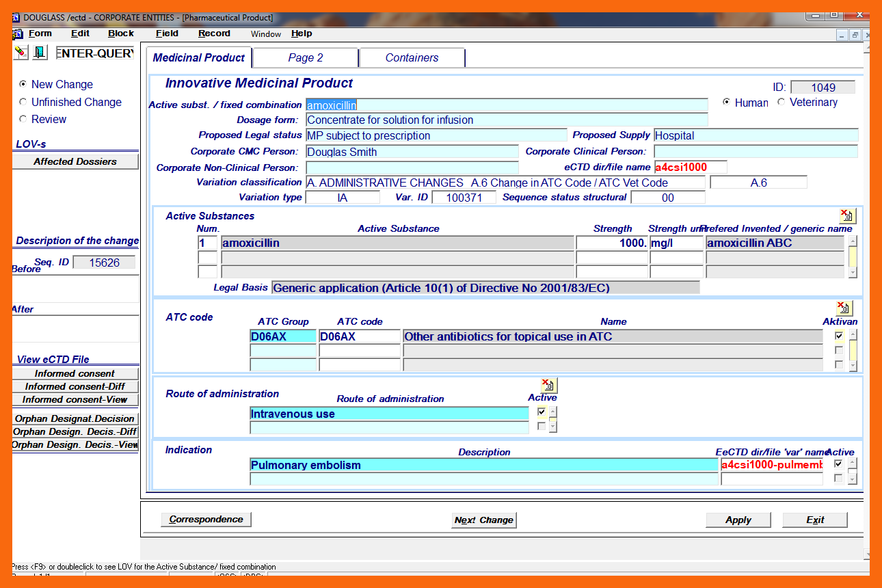Click the eraser clear icon in the toolbar

(x=21, y=53)
